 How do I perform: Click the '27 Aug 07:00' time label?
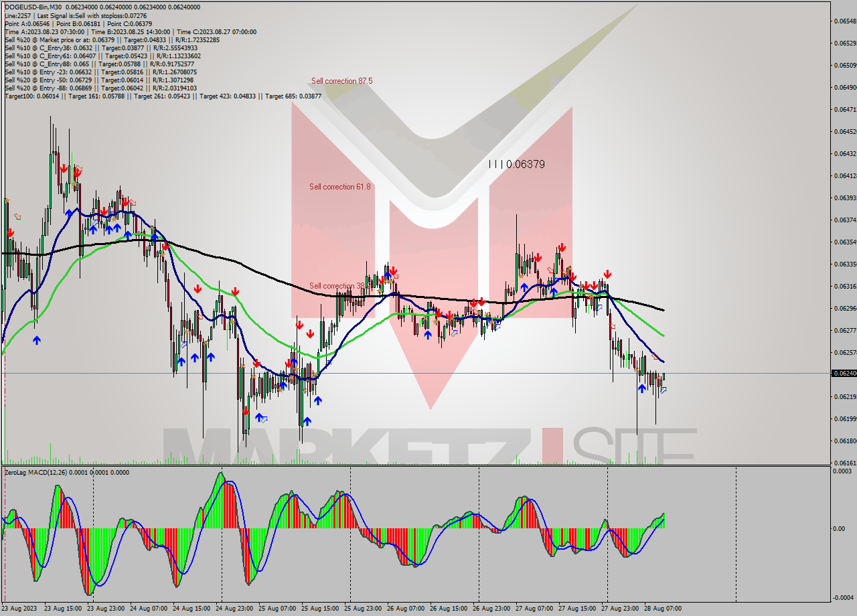point(534,609)
